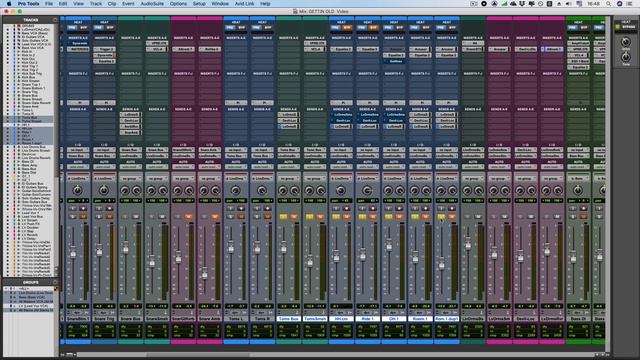Click first insert plug-in on SnareBtm 1
The height and width of the screenshot is (360, 640).
click(78, 43)
